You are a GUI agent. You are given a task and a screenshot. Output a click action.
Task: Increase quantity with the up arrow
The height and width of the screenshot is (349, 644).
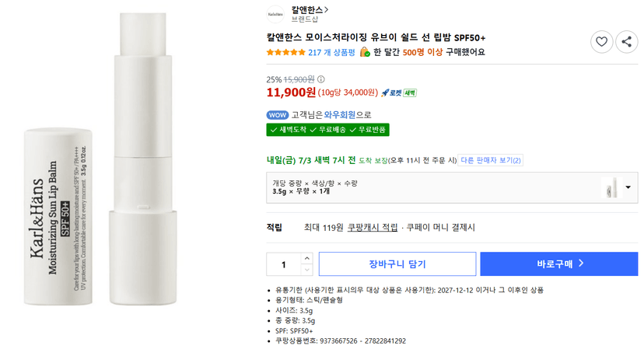(306, 258)
